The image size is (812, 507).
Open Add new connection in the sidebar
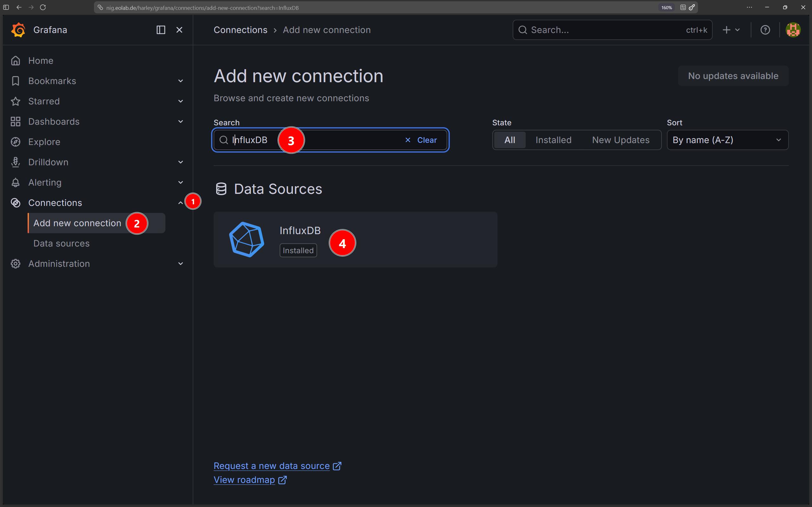point(97,223)
